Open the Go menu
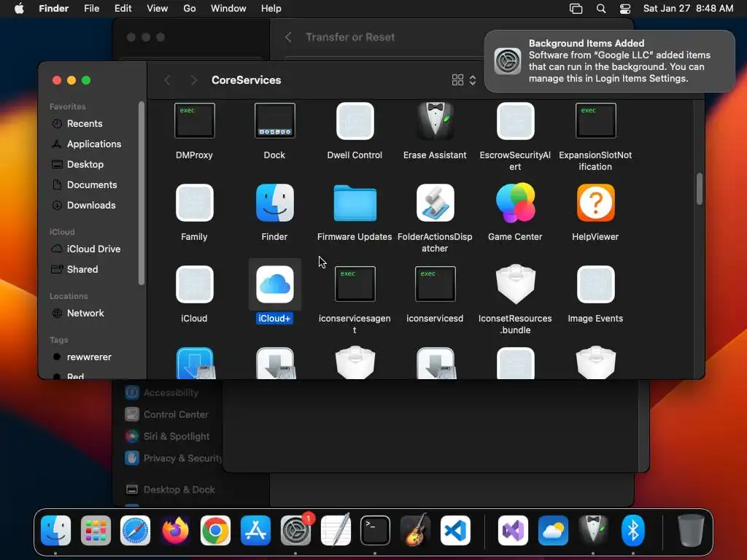Image resolution: width=747 pixels, height=560 pixels. tap(190, 9)
